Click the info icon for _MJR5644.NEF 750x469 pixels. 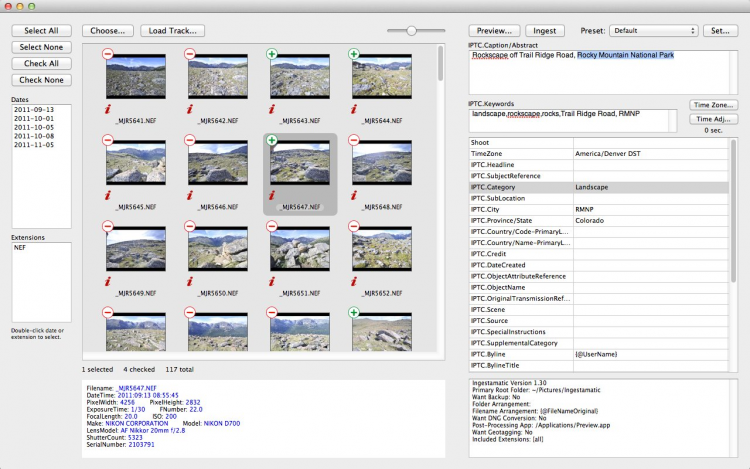pos(353,107)
